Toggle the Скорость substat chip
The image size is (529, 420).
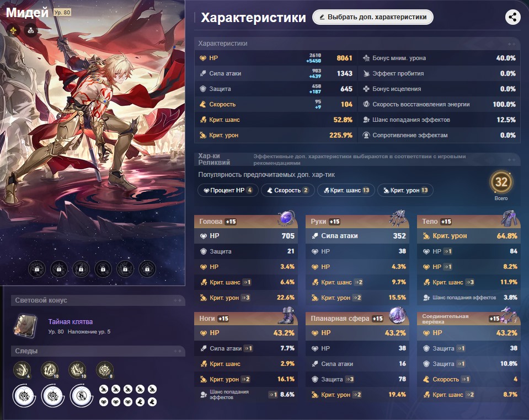click(x=288, y=190)
